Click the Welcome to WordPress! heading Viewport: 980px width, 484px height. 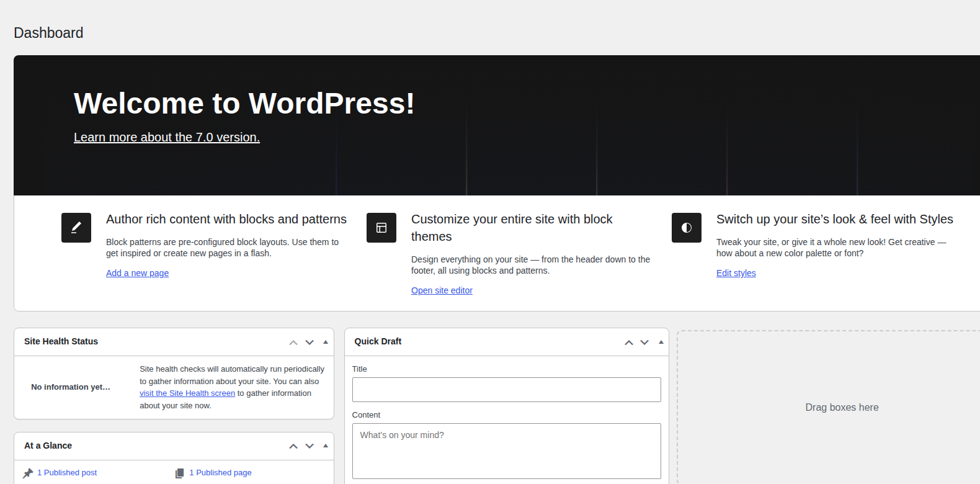244,104
